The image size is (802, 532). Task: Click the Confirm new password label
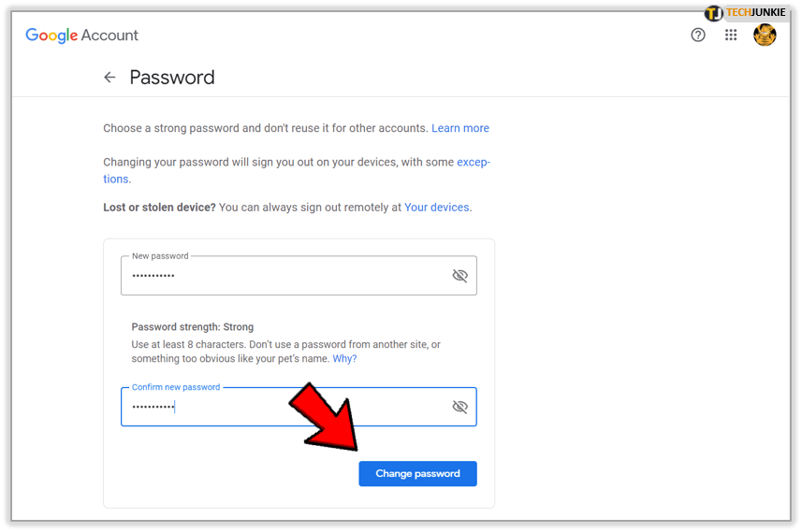tap(175, 387)
